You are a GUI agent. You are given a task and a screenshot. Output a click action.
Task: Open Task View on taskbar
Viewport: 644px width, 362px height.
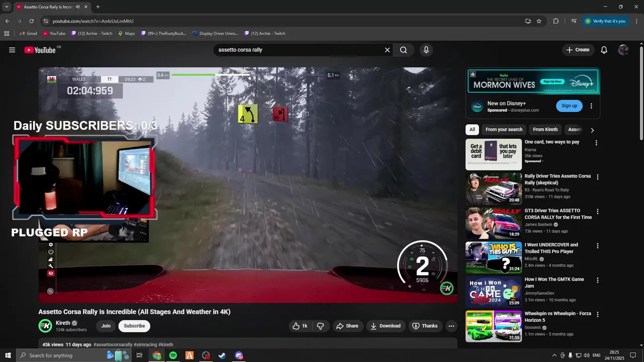point(139,355)
